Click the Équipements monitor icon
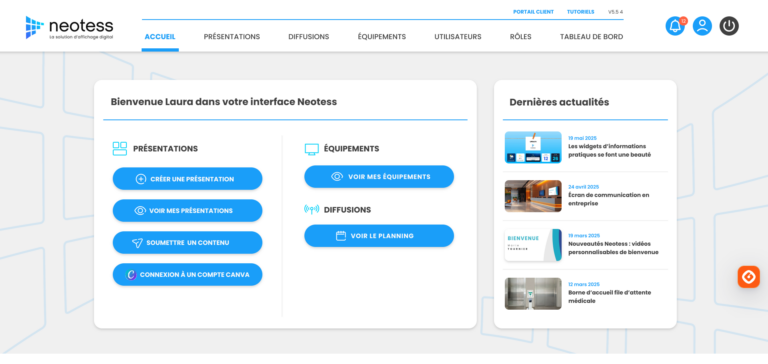 point(312,149)
